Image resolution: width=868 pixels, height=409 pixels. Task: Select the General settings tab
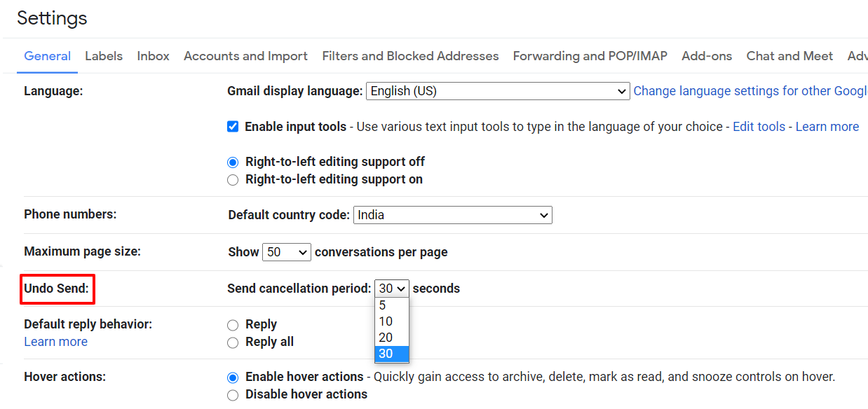point(47,56)
